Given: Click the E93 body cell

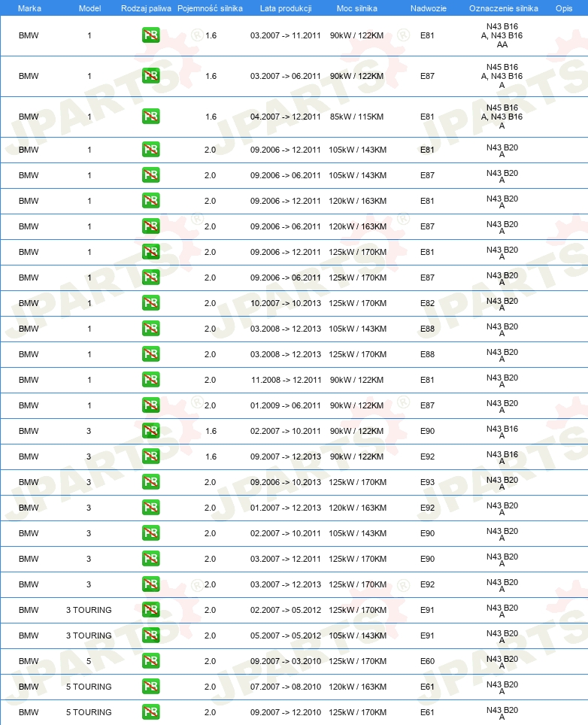Looking at the screenshot, I should pyautogui.click(x=427, y=482).
